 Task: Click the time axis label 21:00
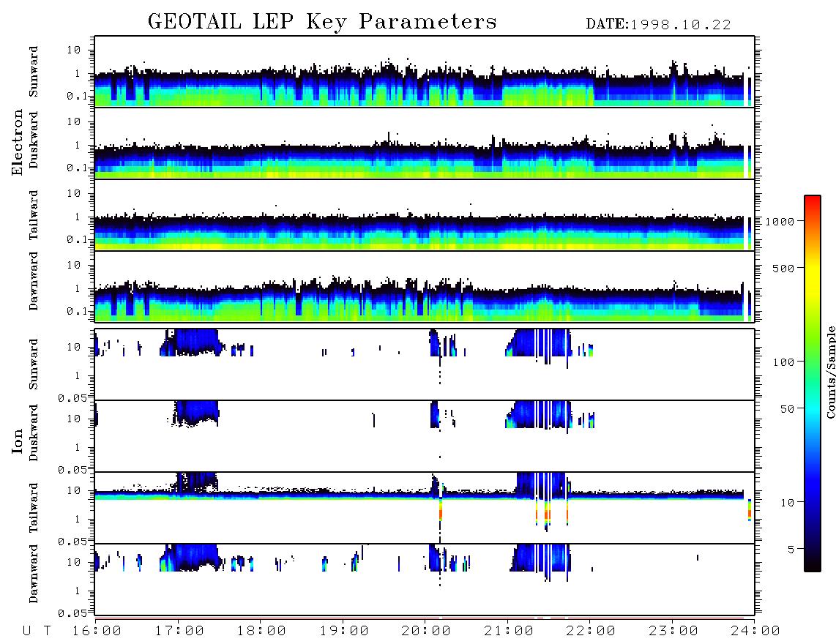[x=509, y=632]
